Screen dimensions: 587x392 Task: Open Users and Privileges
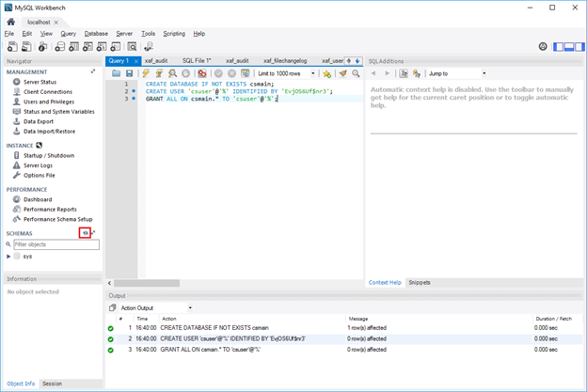coord(49,102)
